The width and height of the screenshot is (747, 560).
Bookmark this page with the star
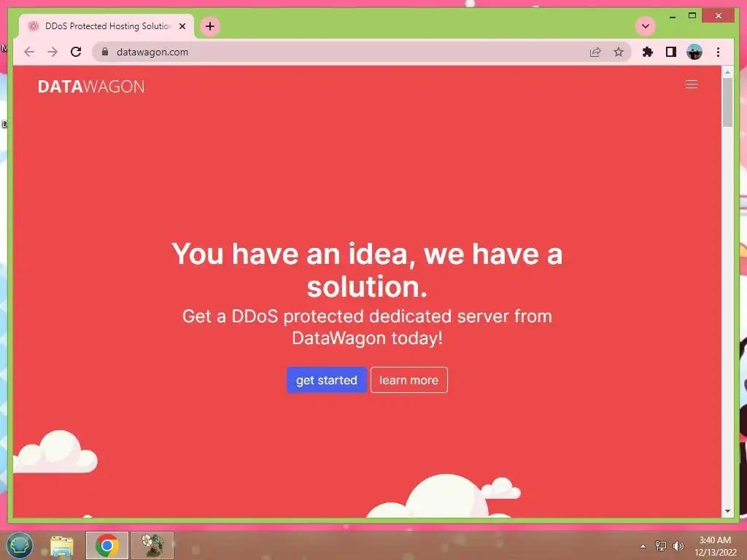(x=619, y=52)
